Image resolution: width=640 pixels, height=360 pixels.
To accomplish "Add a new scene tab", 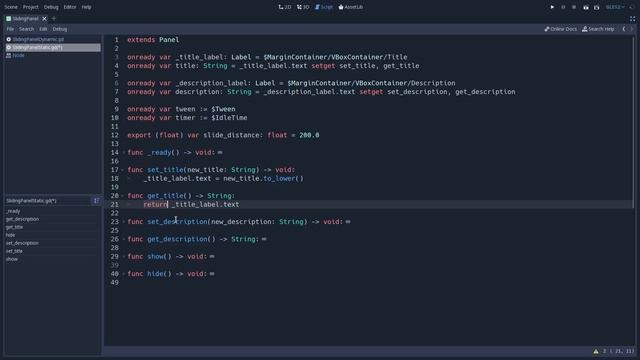I will coord(54,18).
